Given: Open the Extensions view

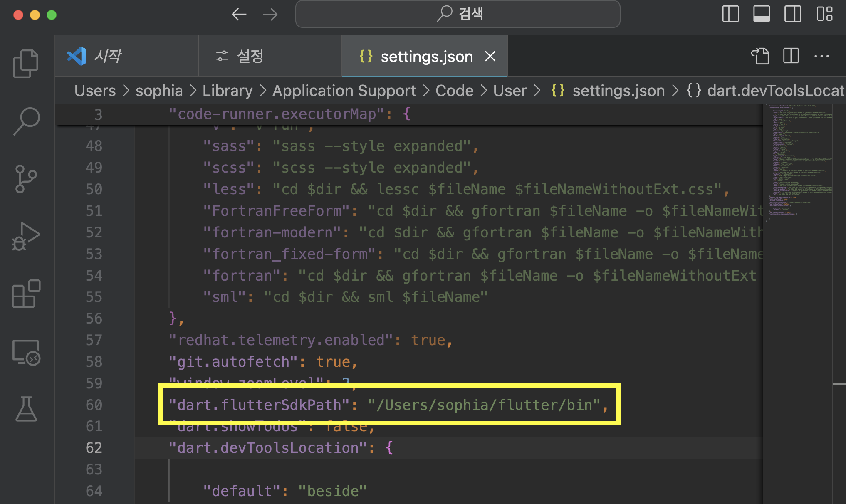Looking at the screenshot, I should click(x=26, y=294).
